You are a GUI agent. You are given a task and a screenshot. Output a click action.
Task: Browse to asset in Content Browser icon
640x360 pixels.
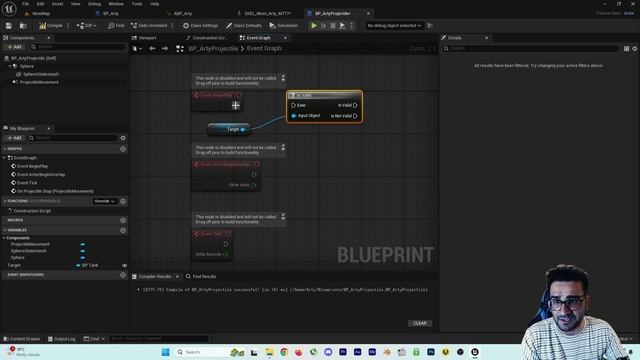pyautogui.click(x=23, y=26)
